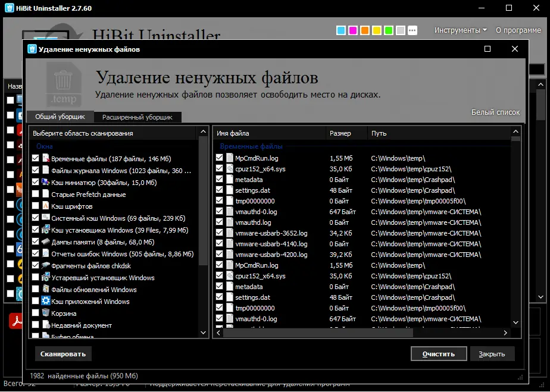This screenshot has height=392, width=550.
Task: Click file list horizontal scrollbar thumb
Action: pos(318,333)
